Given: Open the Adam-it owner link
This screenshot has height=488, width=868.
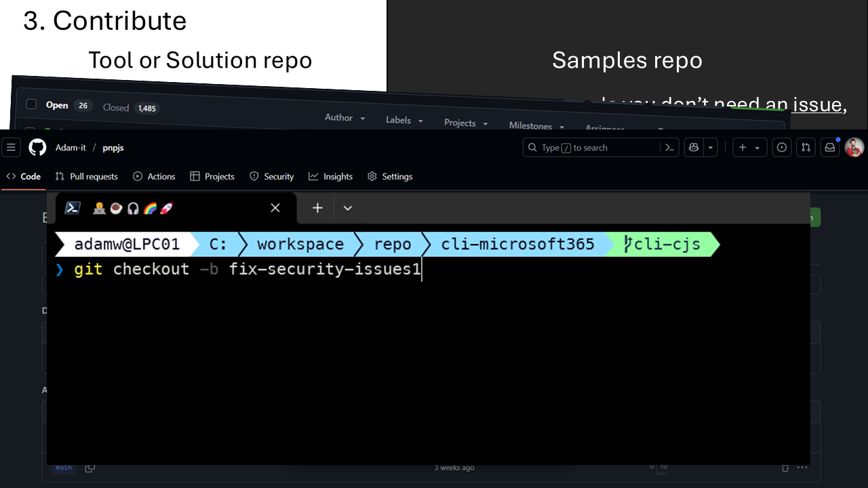Looking at the screenshot, I should point(71,148).
